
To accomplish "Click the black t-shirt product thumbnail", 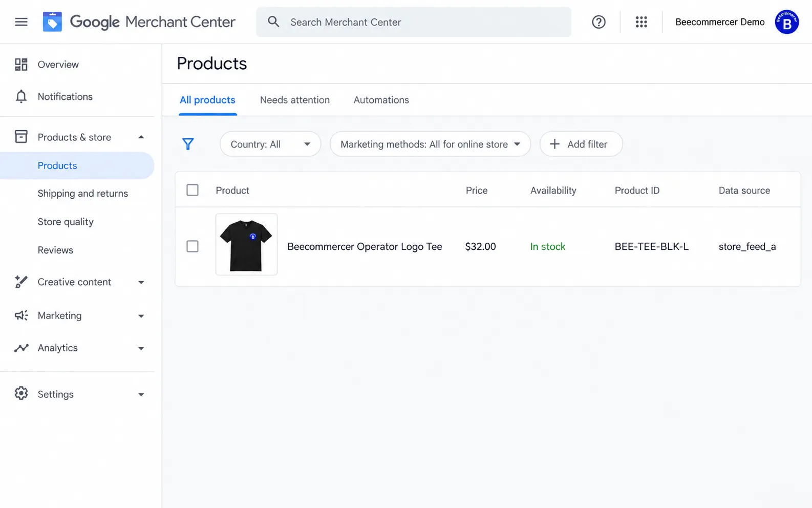I will tap(246, 244).
